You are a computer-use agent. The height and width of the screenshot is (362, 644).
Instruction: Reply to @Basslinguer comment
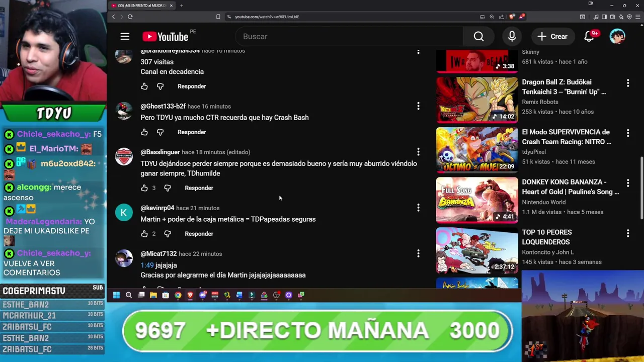click(x=199, y=188)
